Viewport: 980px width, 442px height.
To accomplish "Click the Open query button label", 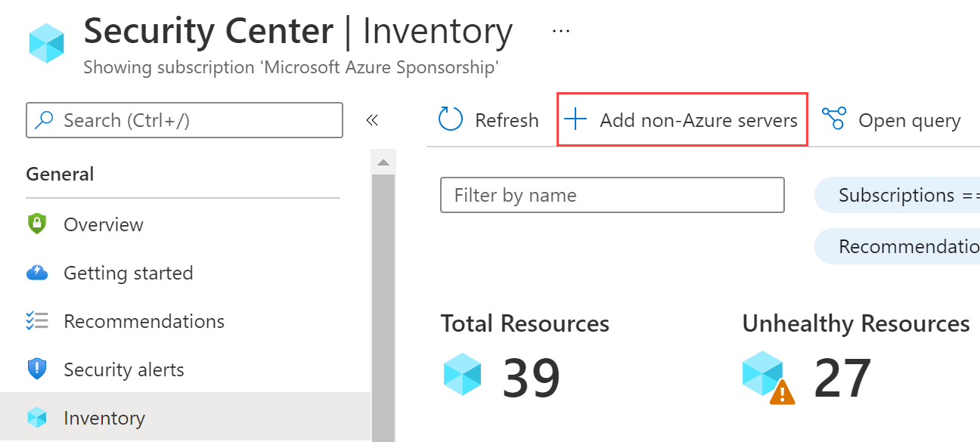I will coord(910,121).
